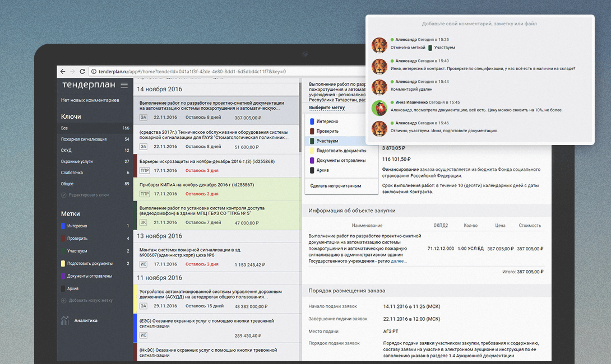Click Александр's avatar on the 15:25 comment

click(379, 45)
